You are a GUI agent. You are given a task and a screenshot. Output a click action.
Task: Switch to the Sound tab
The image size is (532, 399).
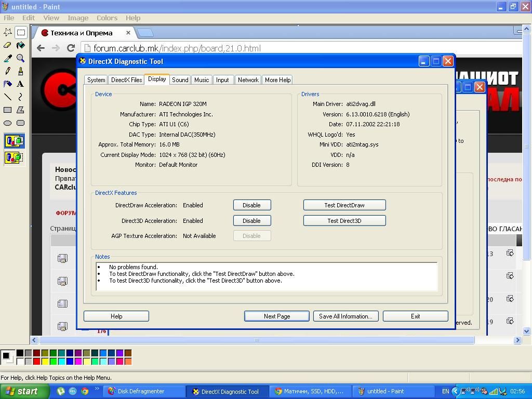point(180,79)
